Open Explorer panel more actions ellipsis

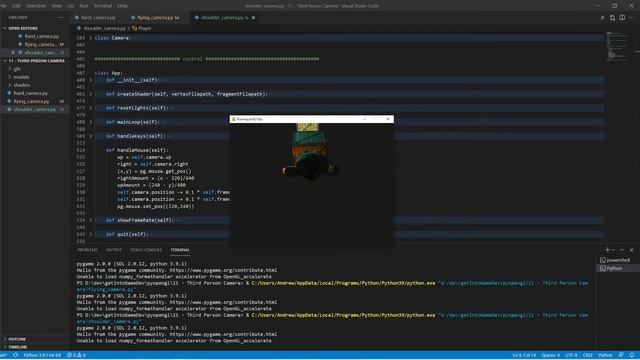coord(61,18)
